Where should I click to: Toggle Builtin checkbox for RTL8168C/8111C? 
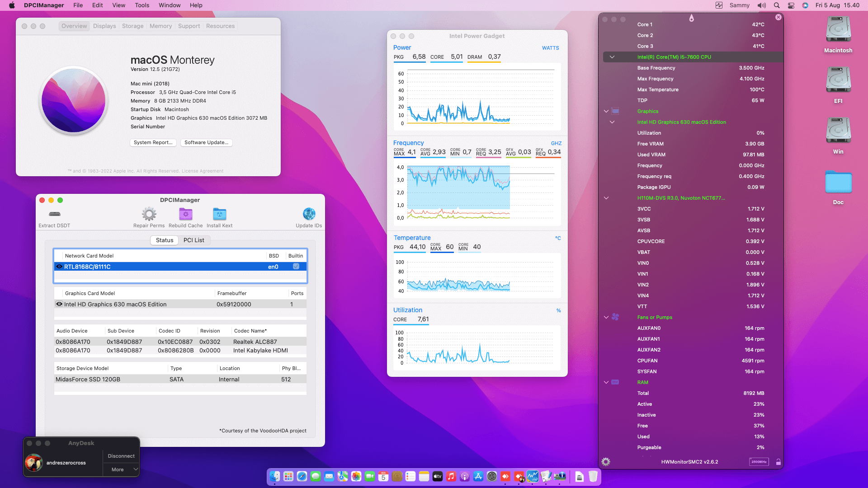pos(296,267)
